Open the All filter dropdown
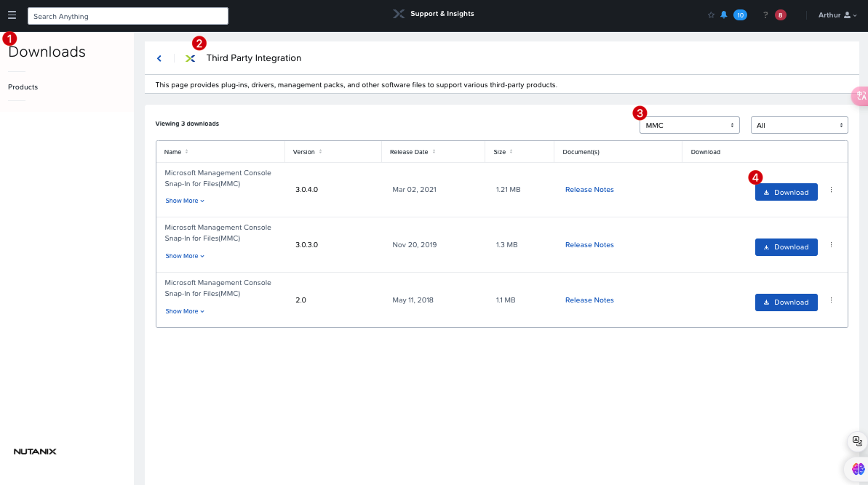Image resolution: width=868 pixels, height=485 pixels. click(x=800, y=125)
